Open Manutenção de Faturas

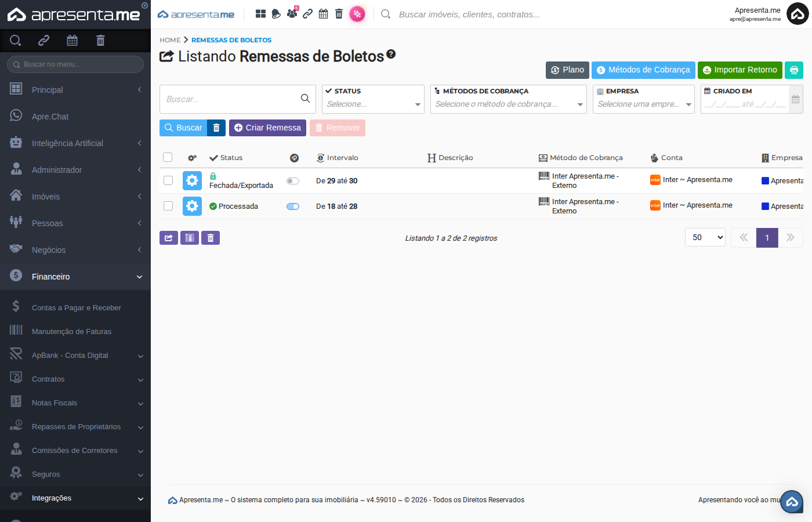click(x=75, y=332)
